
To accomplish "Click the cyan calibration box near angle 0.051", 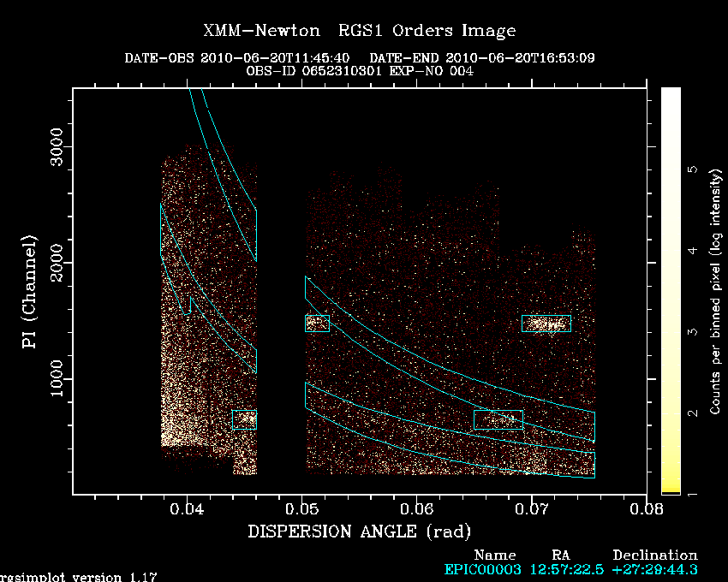I will click(x=317, y=324).
